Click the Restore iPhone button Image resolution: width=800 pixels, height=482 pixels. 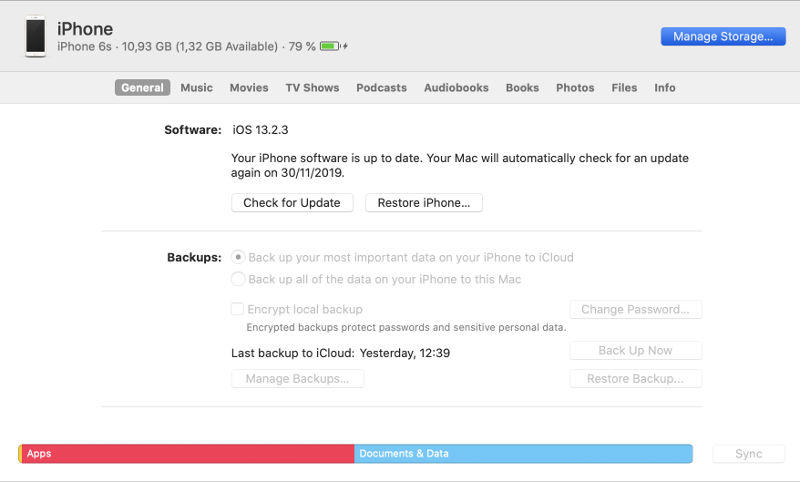(424, 203)
